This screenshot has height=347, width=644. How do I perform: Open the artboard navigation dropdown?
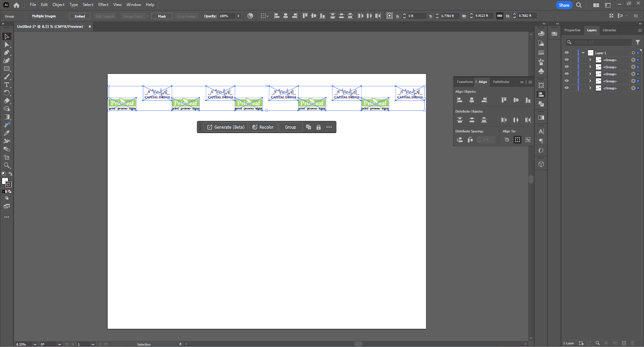click(93, 344)
